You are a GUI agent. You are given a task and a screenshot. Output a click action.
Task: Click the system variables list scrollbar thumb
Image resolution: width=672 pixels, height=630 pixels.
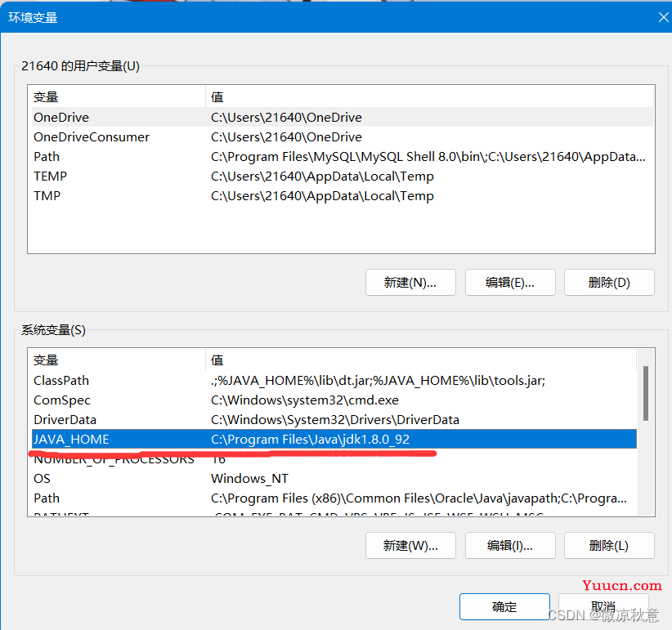pos(645,393)
